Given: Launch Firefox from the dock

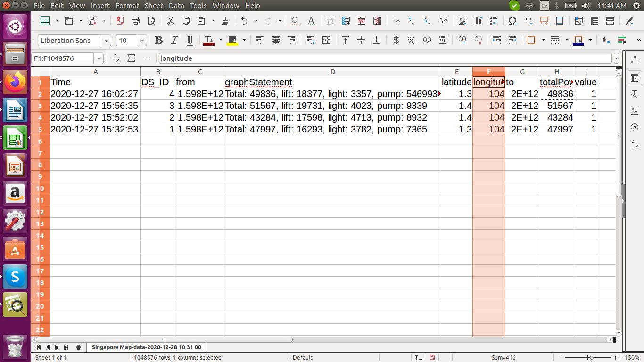Looking at the screenshot, I should click(15, 82).
